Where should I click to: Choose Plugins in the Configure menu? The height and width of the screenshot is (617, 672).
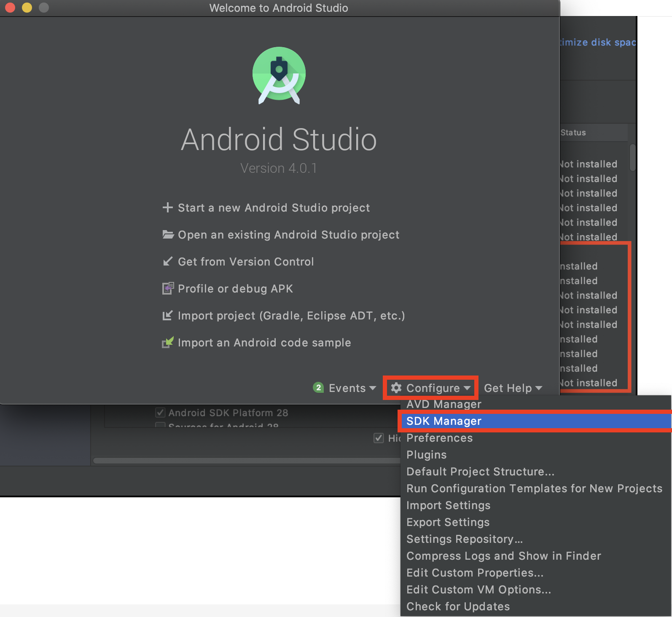coord(535,455)
